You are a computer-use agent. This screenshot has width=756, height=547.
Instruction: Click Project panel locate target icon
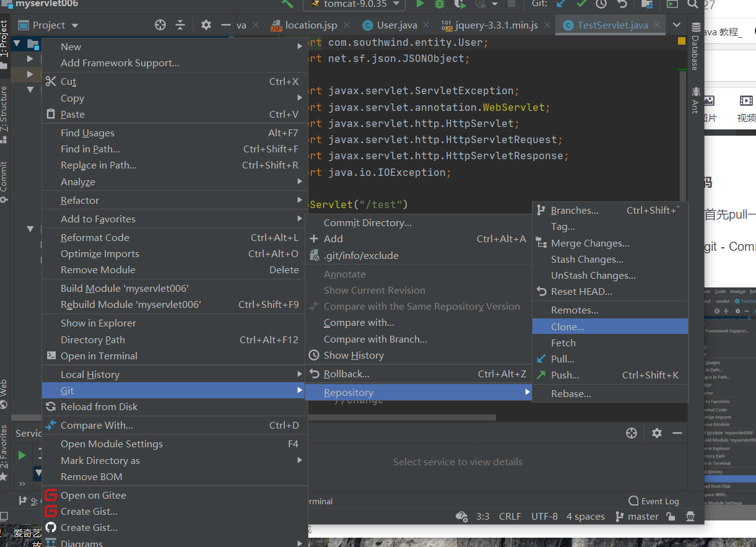pos(160,25)
